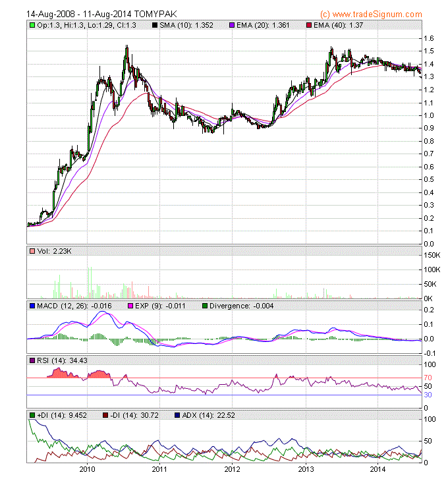Click the EMA (40): 1.37 label

[x=339, y=25]
